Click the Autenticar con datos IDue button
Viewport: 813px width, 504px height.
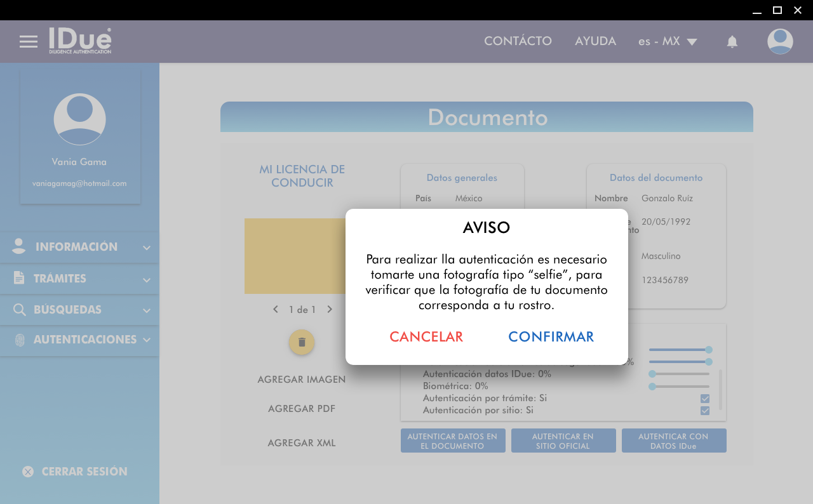(x=673, y=441)
